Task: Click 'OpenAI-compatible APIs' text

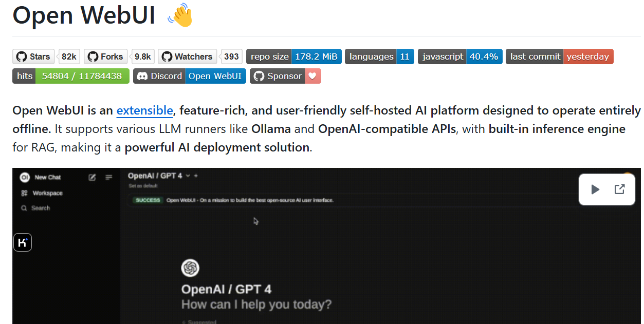Action: [x=387, y=129]
